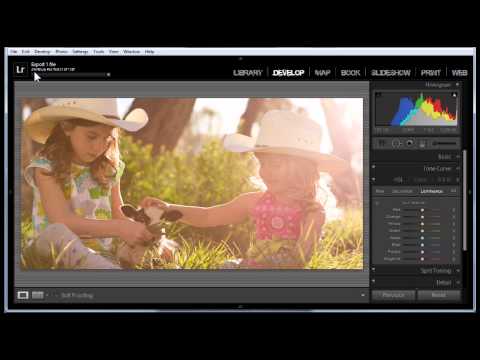
Task: Switch to Loupe view in toolbar
Action: [x=23, y=295]
